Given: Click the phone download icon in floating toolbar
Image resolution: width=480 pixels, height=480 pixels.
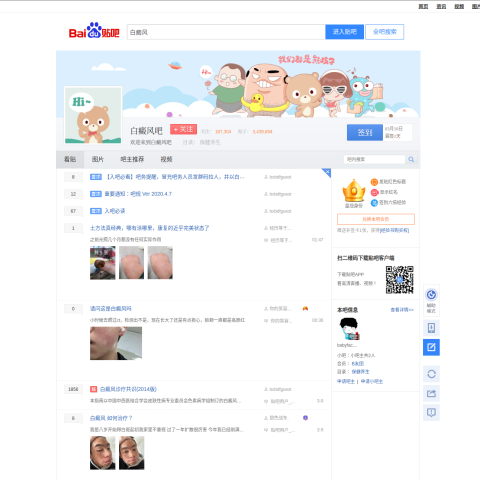Looking at the screenshot, I should 431,328.
